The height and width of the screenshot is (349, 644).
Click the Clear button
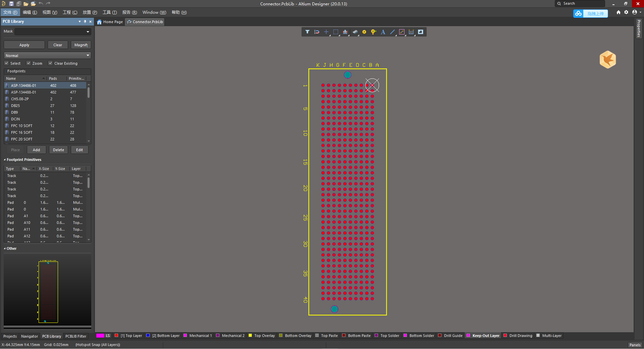58,45
